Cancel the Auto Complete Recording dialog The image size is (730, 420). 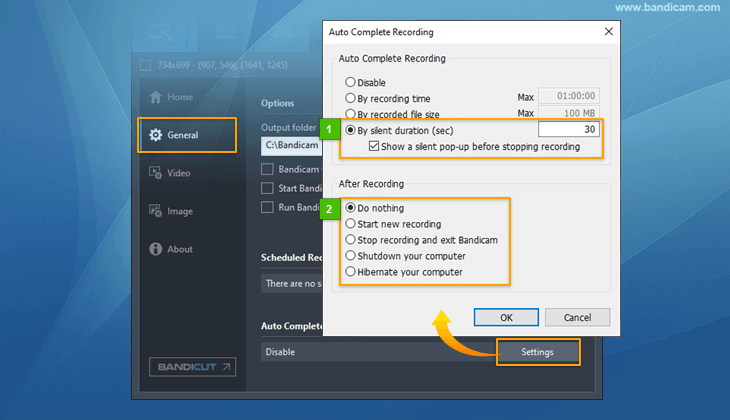(577, 318)
